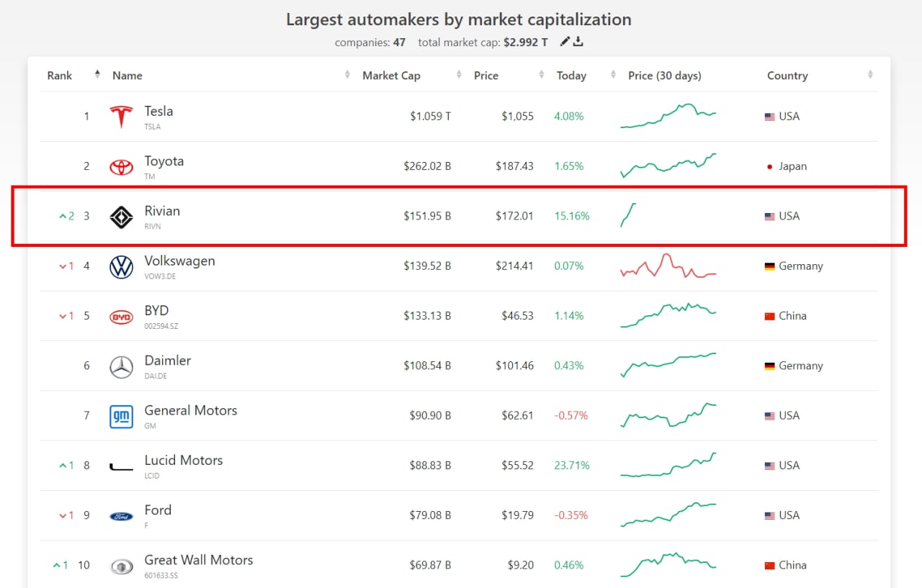Click the Price column header
This screenshot has height=588, width=922.
pos(486,76)
